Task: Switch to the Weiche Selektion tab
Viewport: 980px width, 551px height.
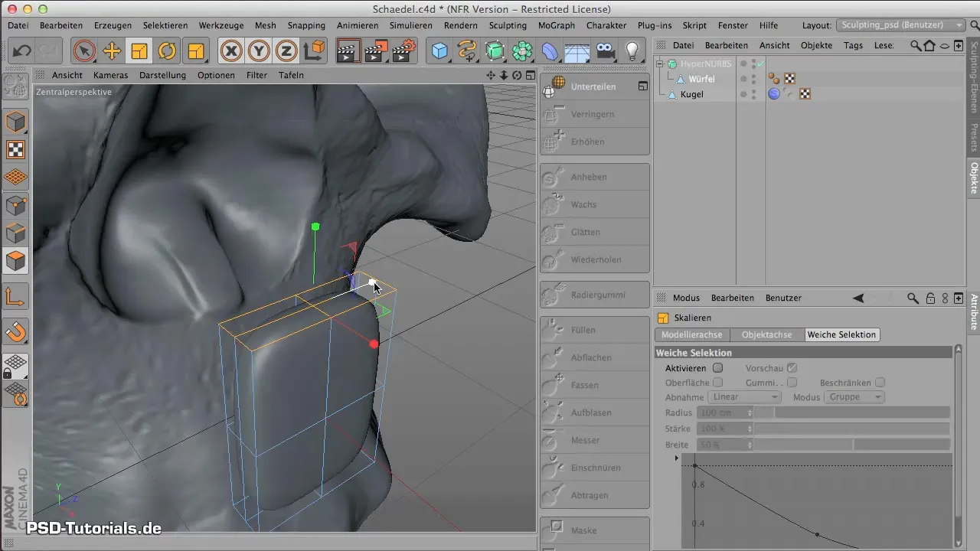Action: coord(841,335)
